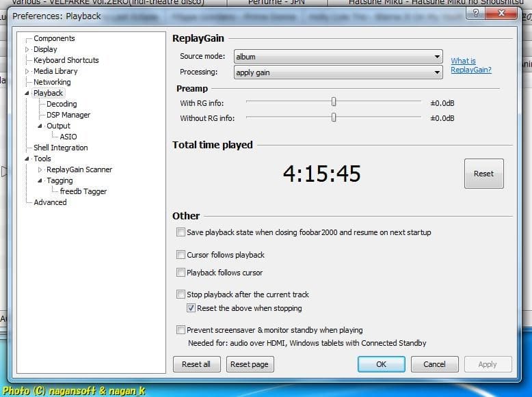Enable save playback state on close
Screen dimensions: 532x397
pyautogui.click(x=181, y=233)
